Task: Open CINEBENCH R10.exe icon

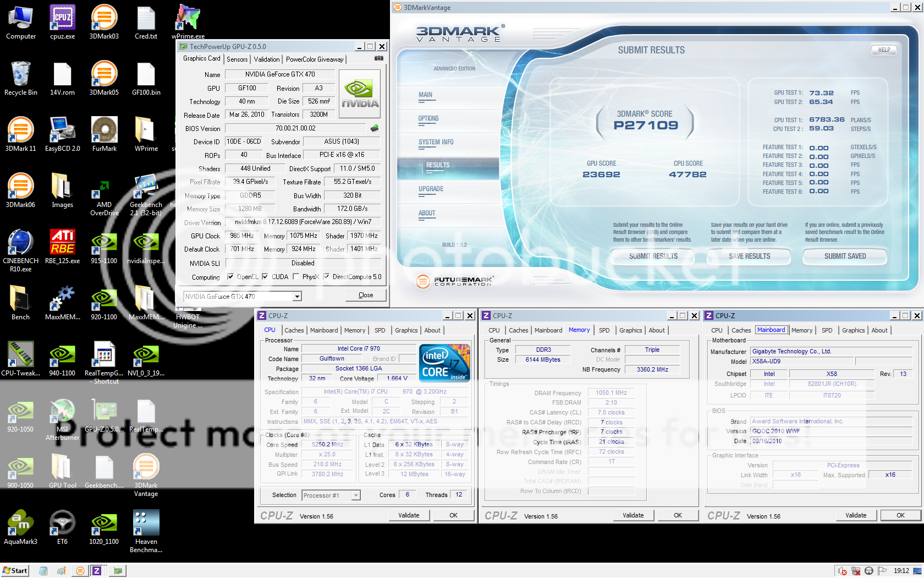Action: click(x=21, y=250)
